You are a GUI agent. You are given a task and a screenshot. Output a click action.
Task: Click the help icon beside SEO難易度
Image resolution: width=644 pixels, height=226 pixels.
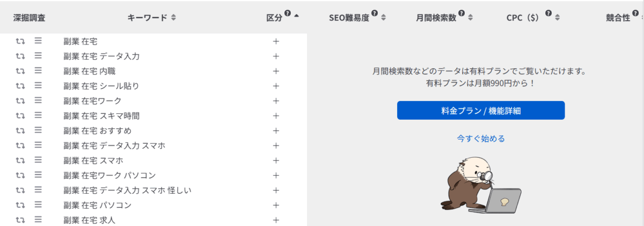pos(374,14)
